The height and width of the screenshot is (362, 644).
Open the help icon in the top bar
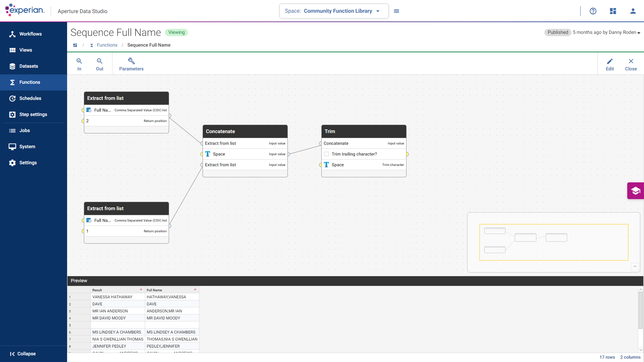click(x=593, y=11)
